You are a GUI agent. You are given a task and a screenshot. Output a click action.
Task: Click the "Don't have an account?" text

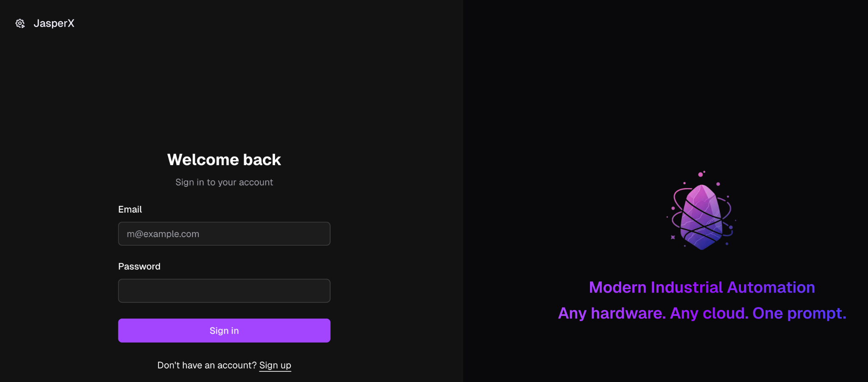coord(207,365)
